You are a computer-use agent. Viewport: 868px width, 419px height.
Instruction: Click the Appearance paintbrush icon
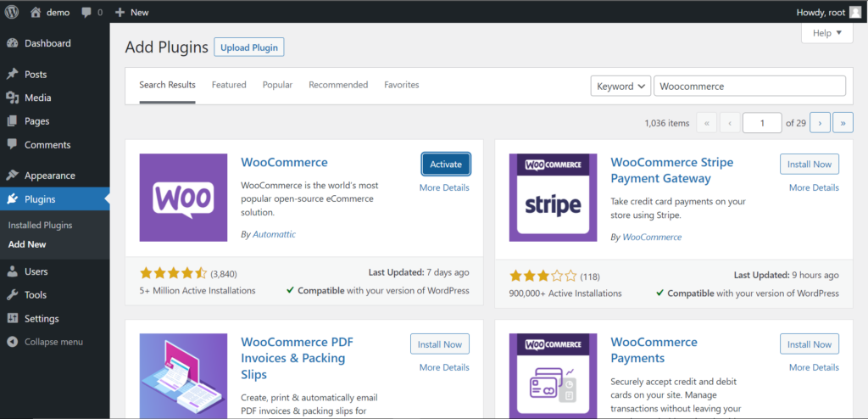[12, 175]
